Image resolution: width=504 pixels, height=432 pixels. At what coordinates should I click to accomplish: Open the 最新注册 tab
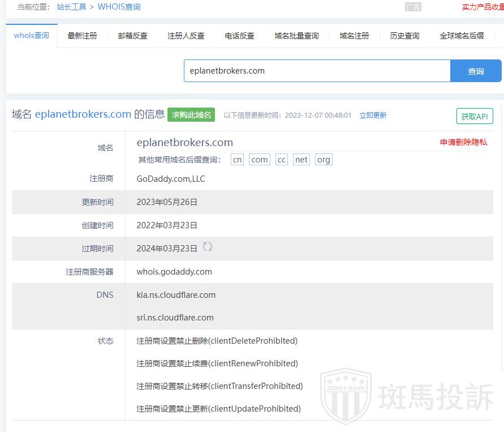coord(82,36)
